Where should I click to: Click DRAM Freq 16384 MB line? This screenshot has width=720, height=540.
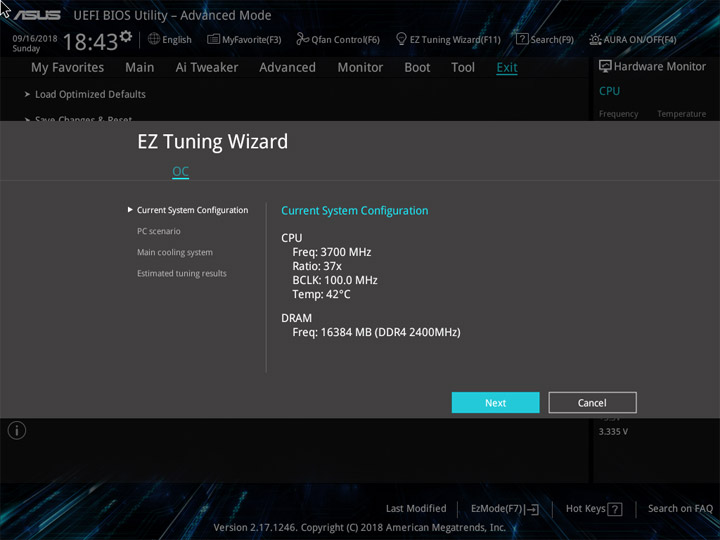pyautogui.click(x=376, y=332)
